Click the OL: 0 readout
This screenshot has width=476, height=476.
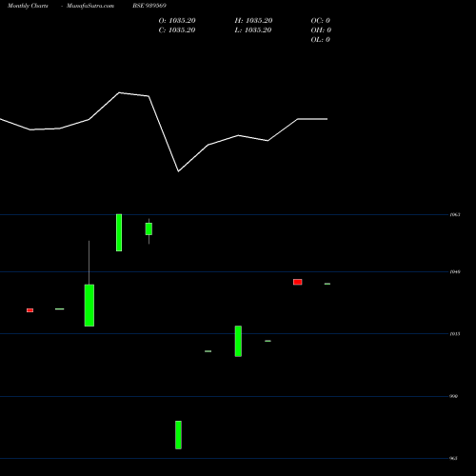[321, 39]
